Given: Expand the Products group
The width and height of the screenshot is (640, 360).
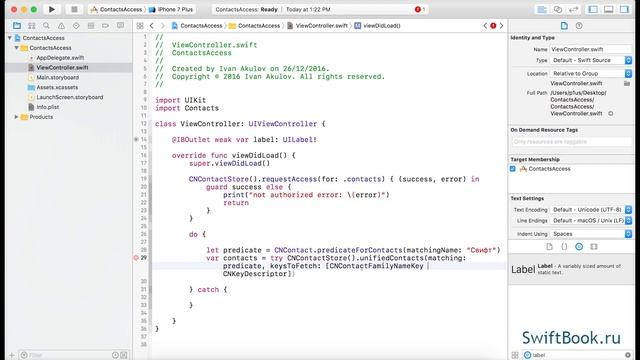Looking at the screenshot, I should (16, 117).
